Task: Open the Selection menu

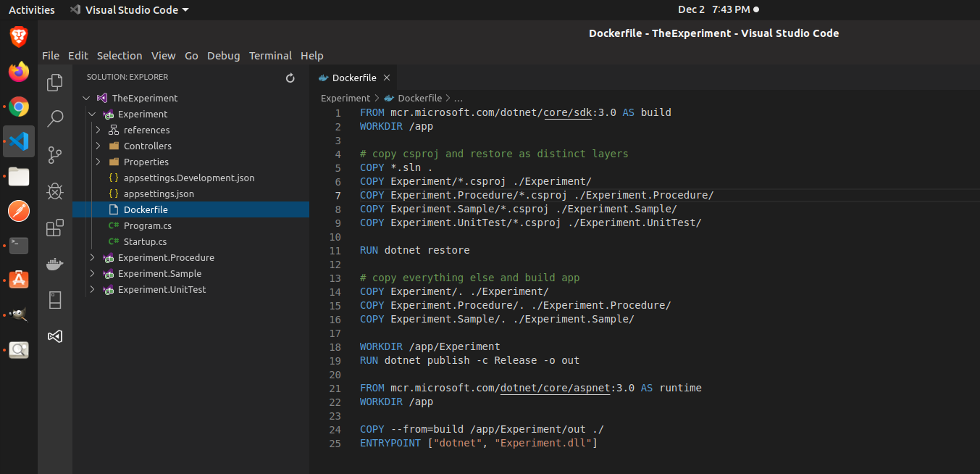Action: point(120,56)
